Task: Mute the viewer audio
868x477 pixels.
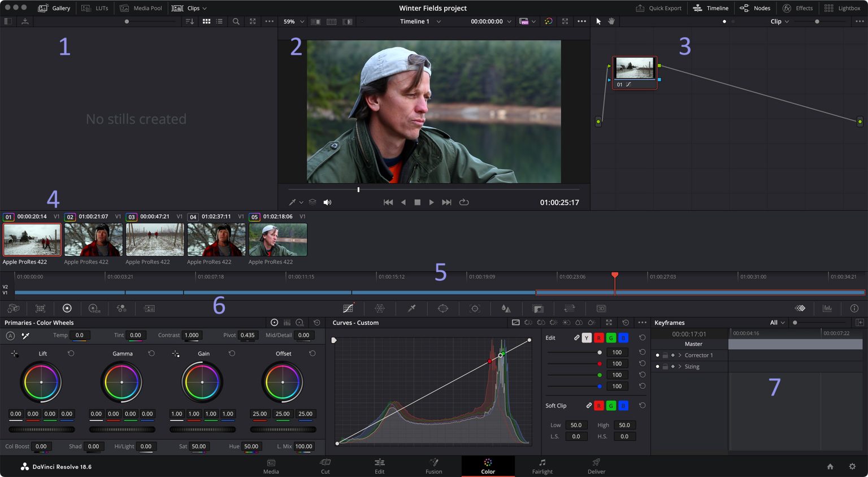Action: tap(327, 202)
